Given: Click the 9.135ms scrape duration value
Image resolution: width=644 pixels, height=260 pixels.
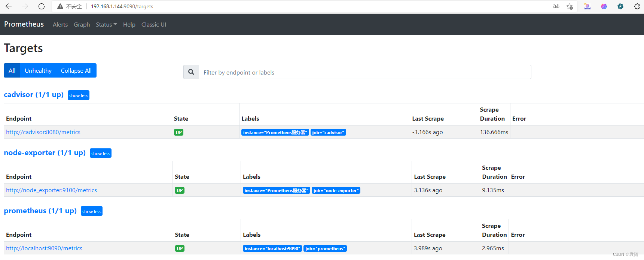Looking at the screenshot, I should click(493, 190).
